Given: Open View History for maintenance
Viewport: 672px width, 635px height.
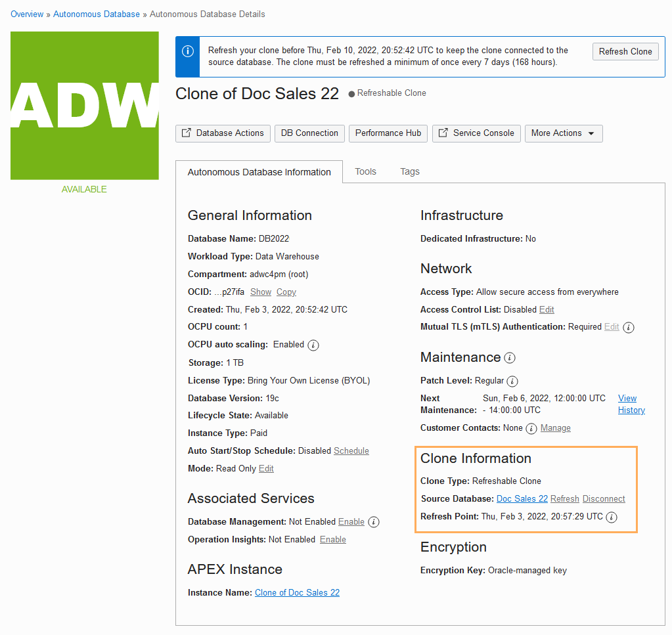Looking at the screenshot, I should [631, 404].
